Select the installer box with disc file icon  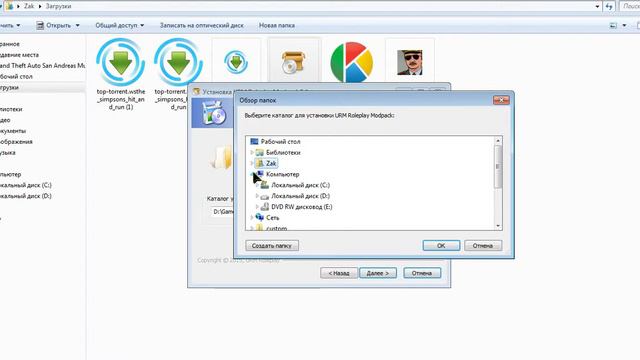(x=293, y=62)
